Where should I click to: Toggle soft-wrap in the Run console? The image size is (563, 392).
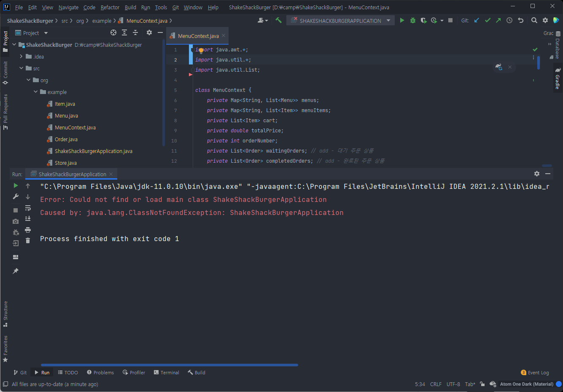click(x=28, y=208)
